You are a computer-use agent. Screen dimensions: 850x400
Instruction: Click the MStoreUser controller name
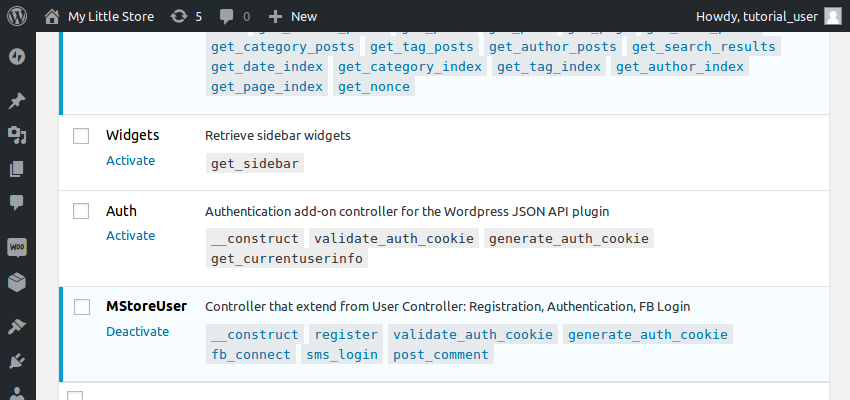click(x=146, y=306)
